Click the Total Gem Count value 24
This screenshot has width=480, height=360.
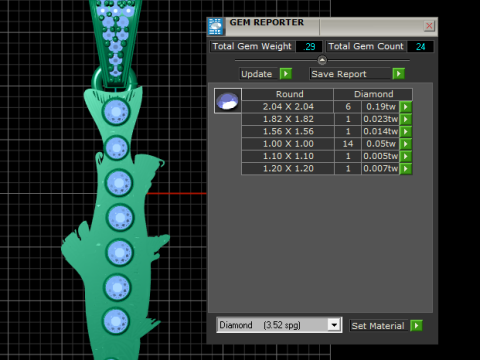pyautogui.click(x=420, y=47)
